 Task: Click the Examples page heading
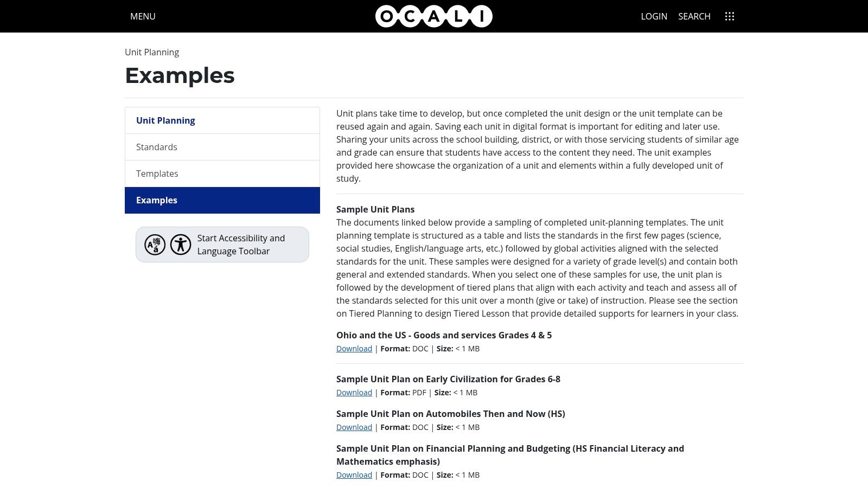pos(180,75)
